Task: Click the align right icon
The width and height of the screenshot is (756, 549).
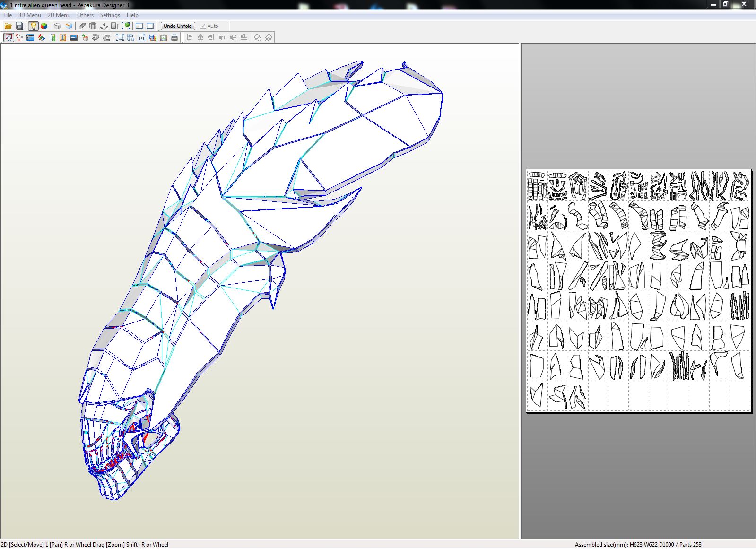Action: pos(211,37)
